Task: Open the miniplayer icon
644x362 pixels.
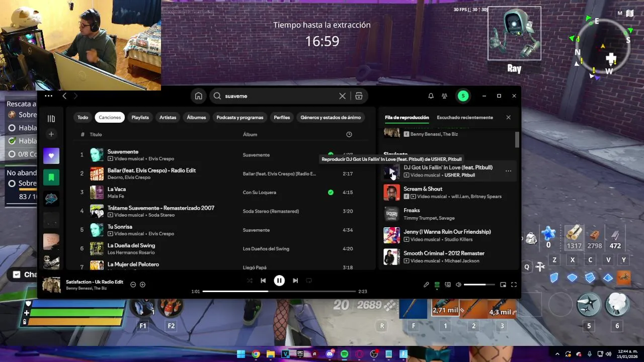Action: coord(503,285)
